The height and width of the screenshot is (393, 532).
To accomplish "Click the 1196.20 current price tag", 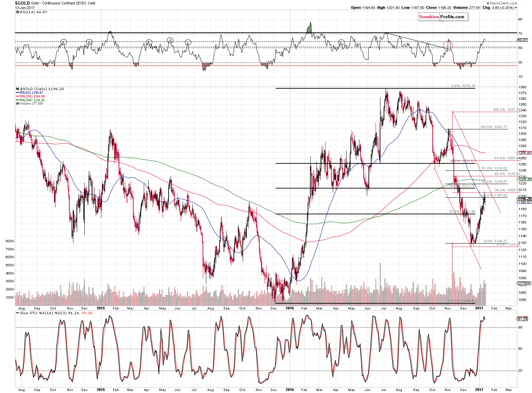I will click(524, 199).
